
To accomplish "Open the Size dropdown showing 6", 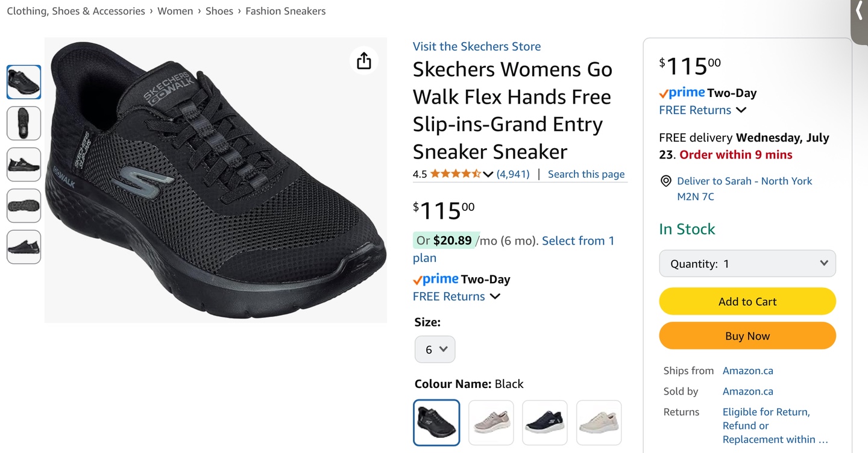I will (435, 349).
